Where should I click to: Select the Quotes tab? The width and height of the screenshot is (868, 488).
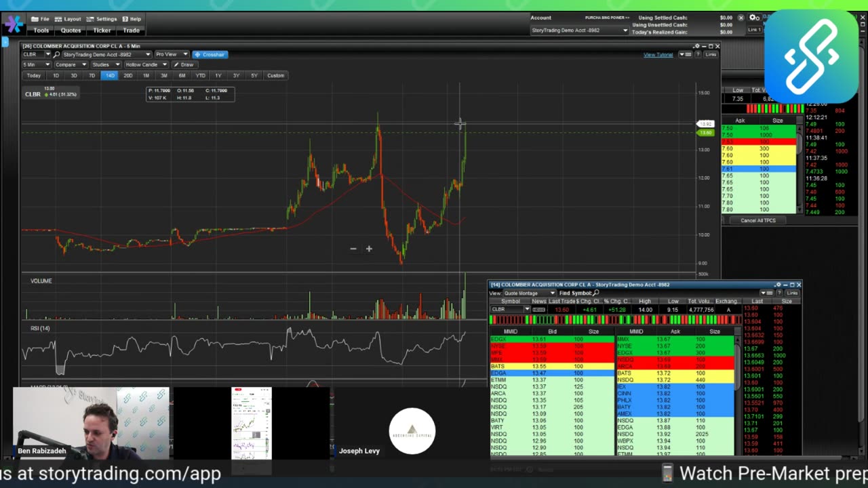click(x=71, y=30)
